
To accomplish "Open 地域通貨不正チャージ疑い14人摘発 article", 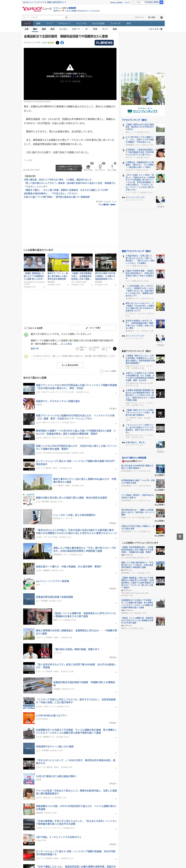I will point(55,747).
